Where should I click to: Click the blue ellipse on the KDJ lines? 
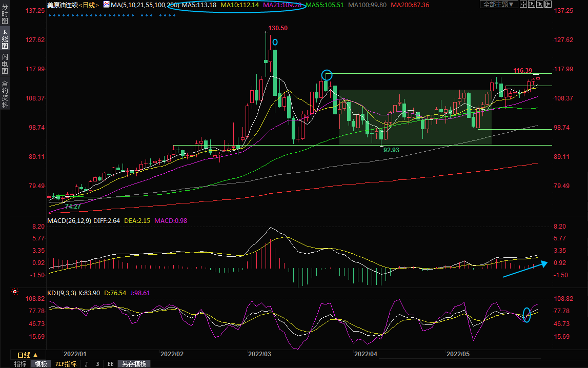pos(526,315)
